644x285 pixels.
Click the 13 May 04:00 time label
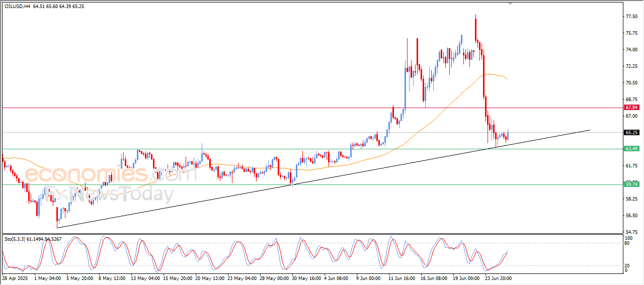pos(145,277)
